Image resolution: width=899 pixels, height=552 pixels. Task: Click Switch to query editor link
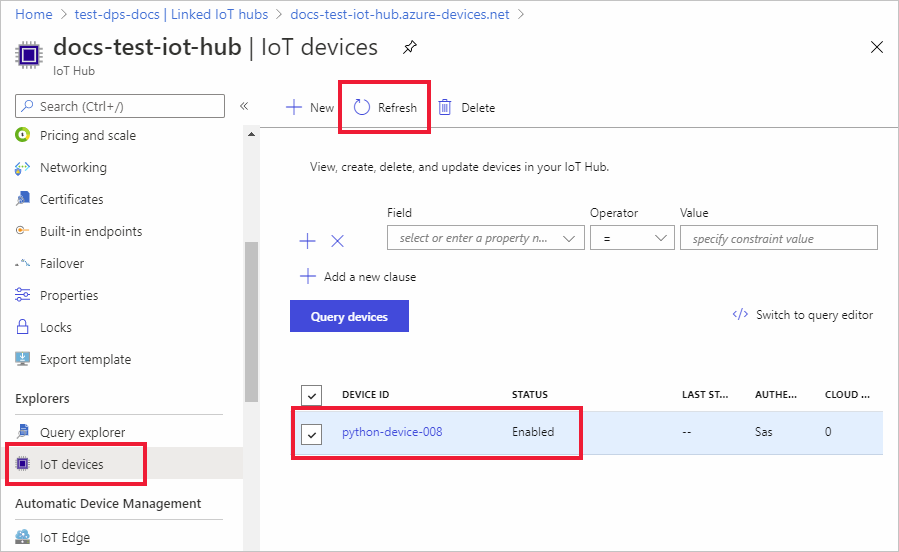[803, 315]
